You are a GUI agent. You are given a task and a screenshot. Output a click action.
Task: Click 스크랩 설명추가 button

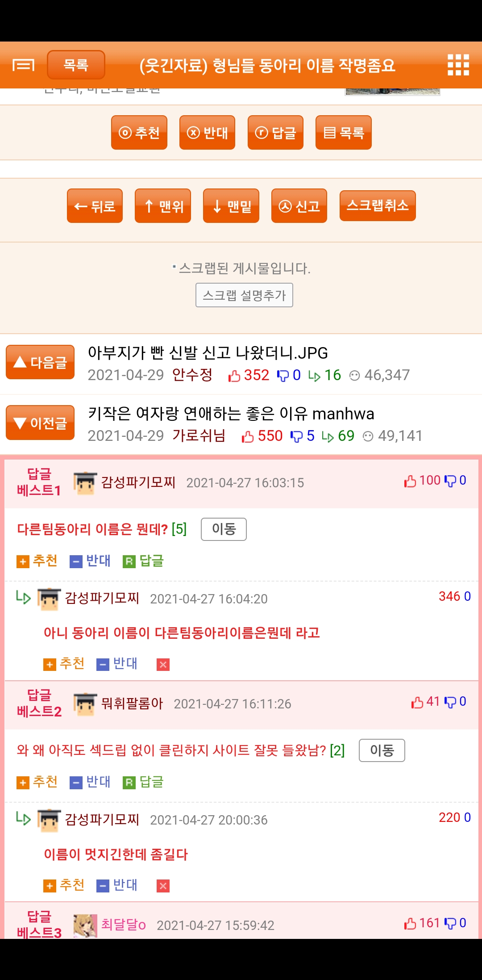tap(244, 295)
